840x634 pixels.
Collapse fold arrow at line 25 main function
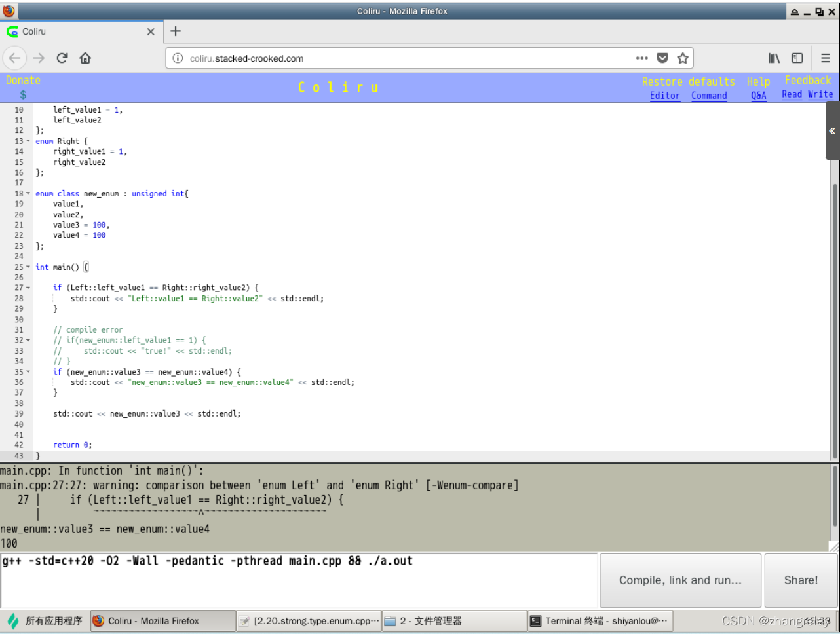pos(28,267)
